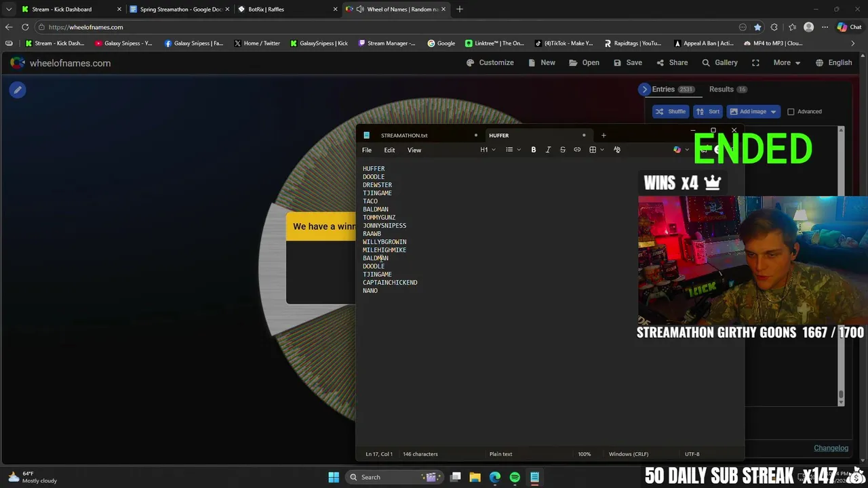Open the Copilot Chat button in browser
The image size is (868, 488).
point(850,27)
